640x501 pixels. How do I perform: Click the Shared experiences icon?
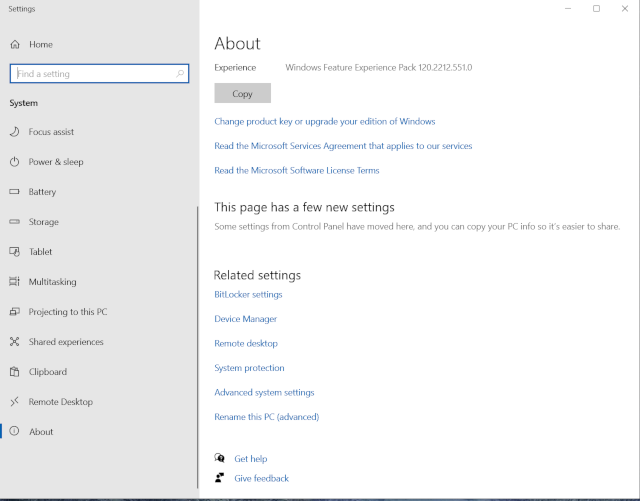[x=15, y=342]
